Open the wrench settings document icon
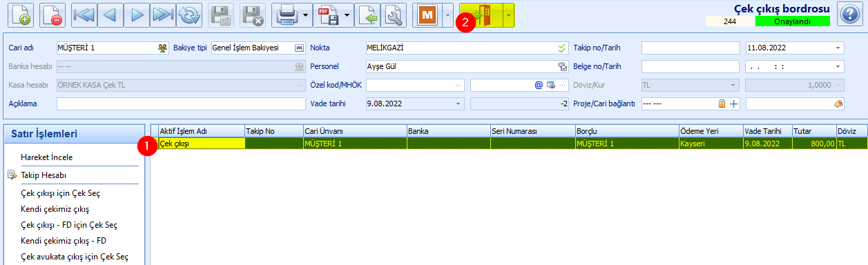This screenshot has height=265, width=868. pos(393,14)
